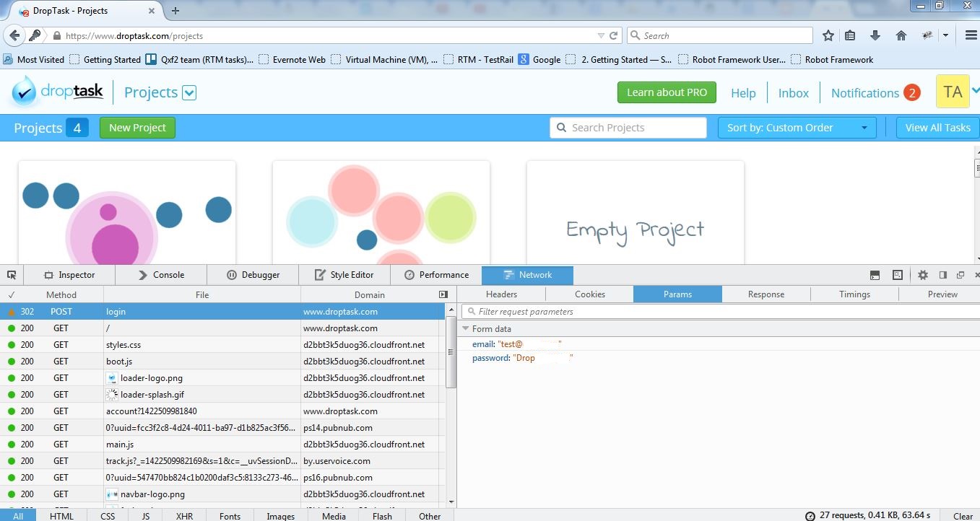Click the Firebug bug icon
980x521 pixels.
(x=927, y=35)
